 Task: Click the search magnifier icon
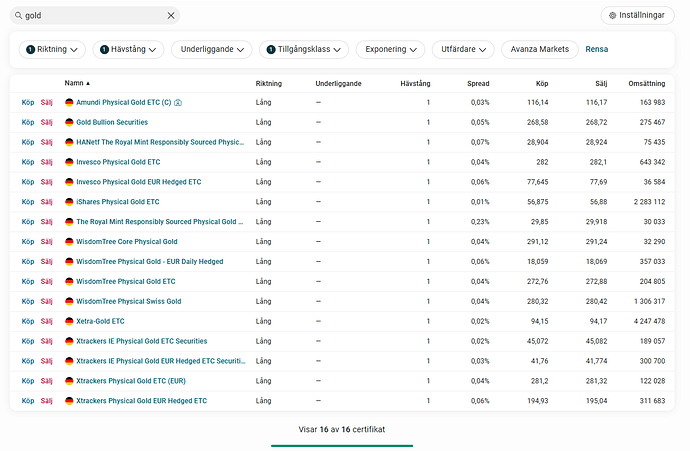tap(18, 16)
